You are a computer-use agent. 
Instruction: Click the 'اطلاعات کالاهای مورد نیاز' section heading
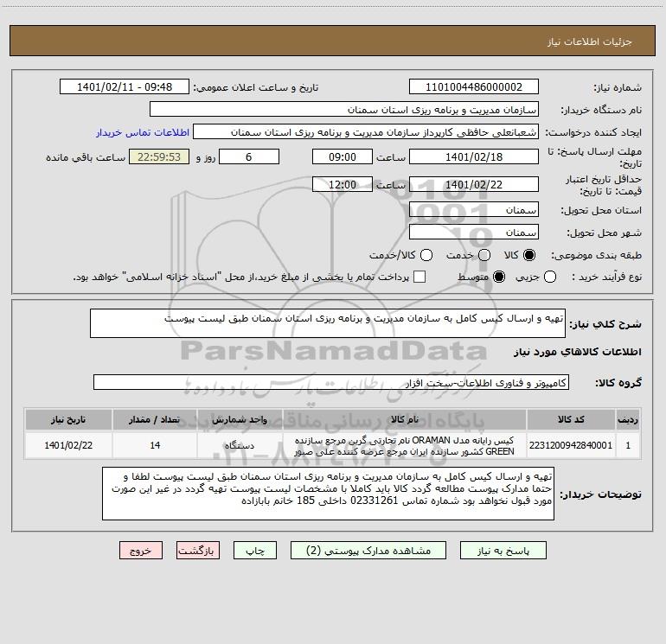coord(578,352)
